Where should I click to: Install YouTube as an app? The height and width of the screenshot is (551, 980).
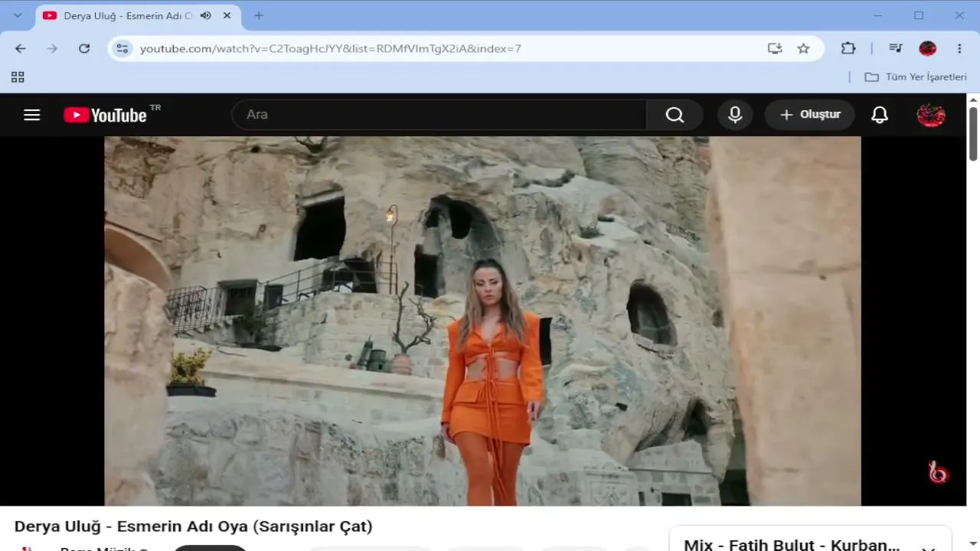click(775, 48)
